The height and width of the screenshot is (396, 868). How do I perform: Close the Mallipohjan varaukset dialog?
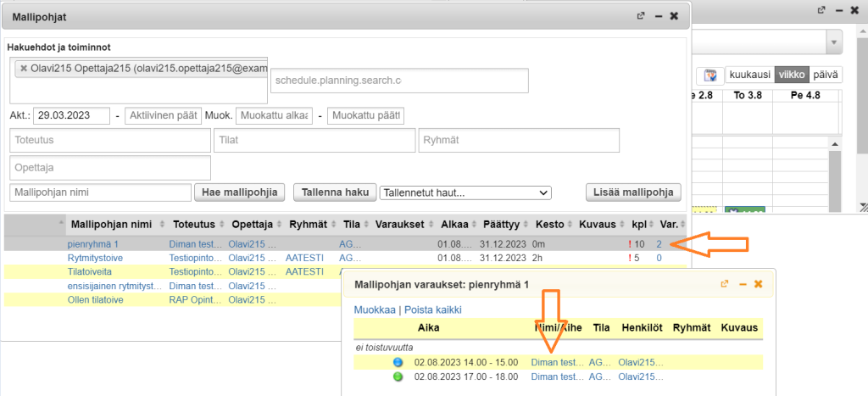[x=759, y=284]
